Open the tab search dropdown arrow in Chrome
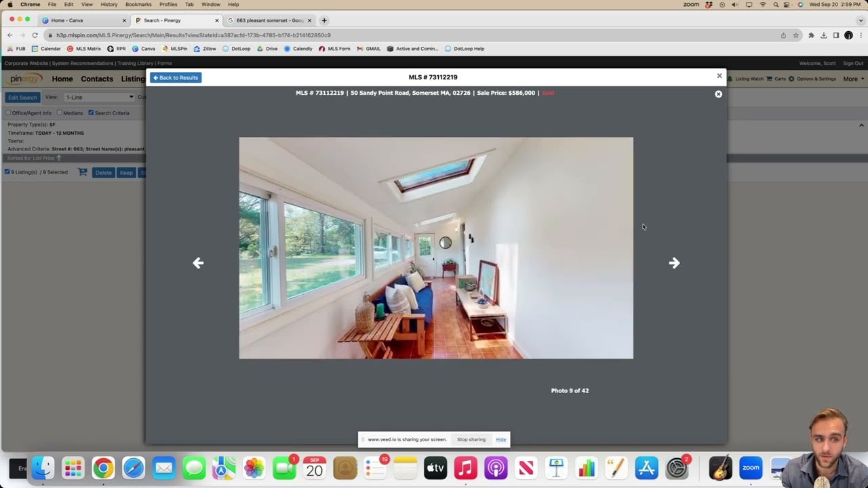This screenshot has height=488, width=868. (x=861, y=20)
